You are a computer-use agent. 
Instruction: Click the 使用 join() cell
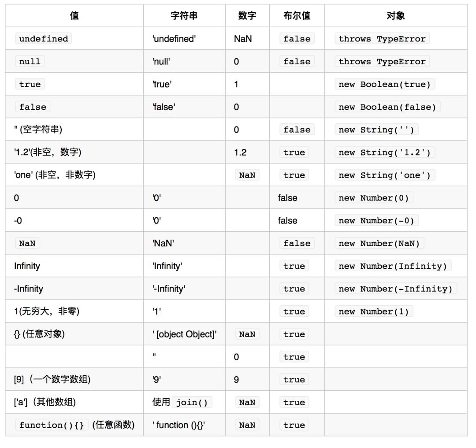[182, 402]
